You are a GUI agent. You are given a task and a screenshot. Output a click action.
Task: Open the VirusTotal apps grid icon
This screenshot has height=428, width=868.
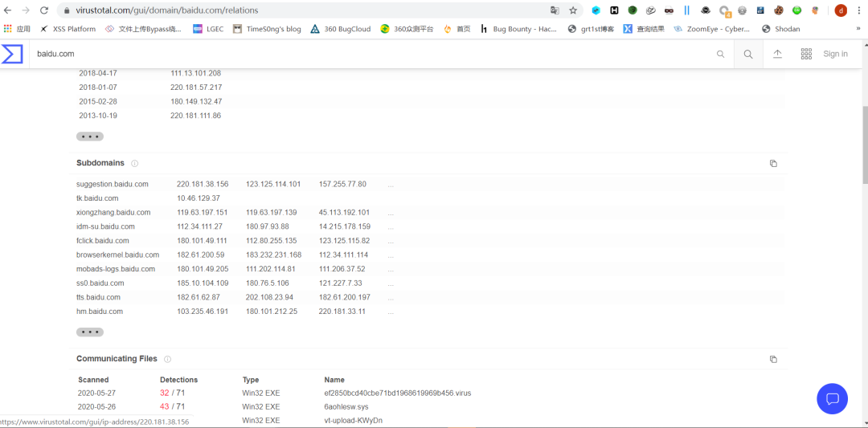pos(806,54)
